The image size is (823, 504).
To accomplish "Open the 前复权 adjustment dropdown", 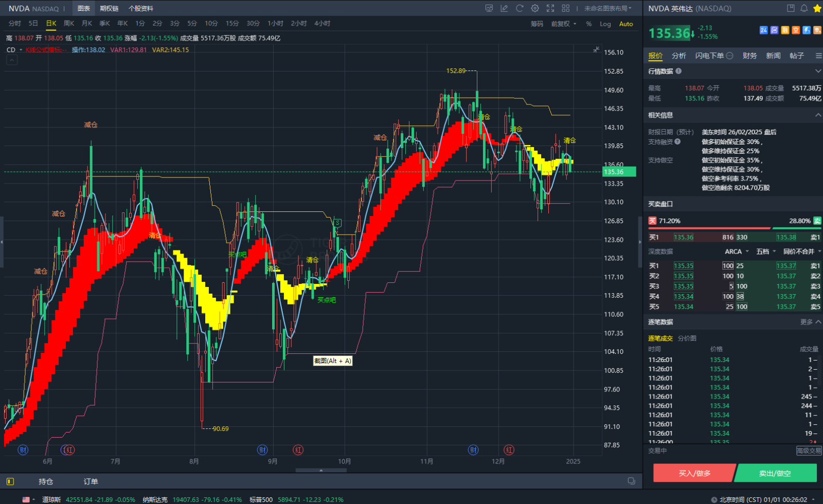I will pyautogui.click(x=563, y=24).
